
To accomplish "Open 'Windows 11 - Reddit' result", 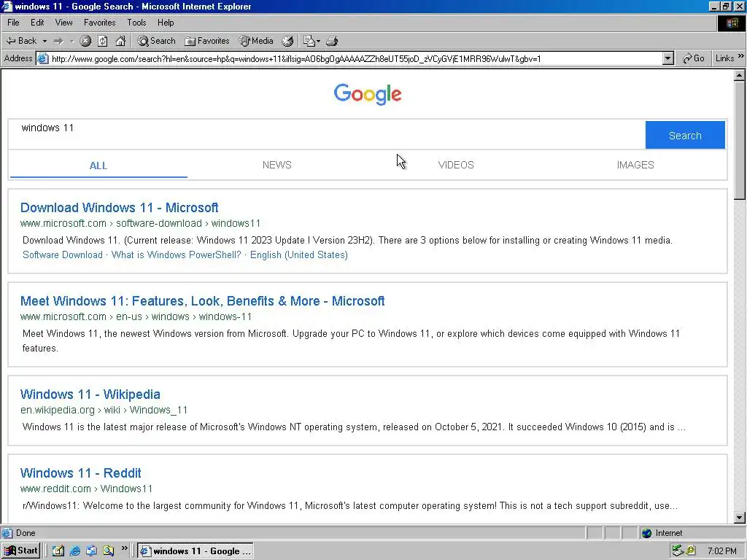I will [80, 472].
